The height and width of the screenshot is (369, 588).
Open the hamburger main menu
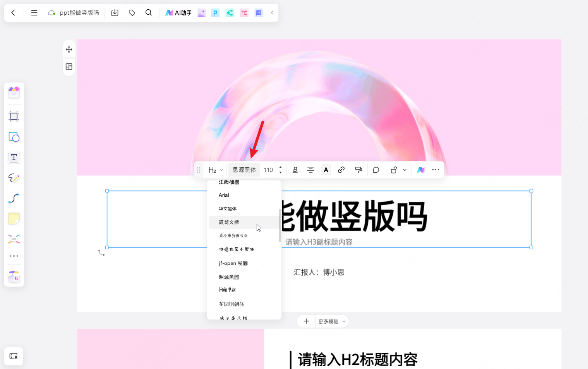point(34,13)
